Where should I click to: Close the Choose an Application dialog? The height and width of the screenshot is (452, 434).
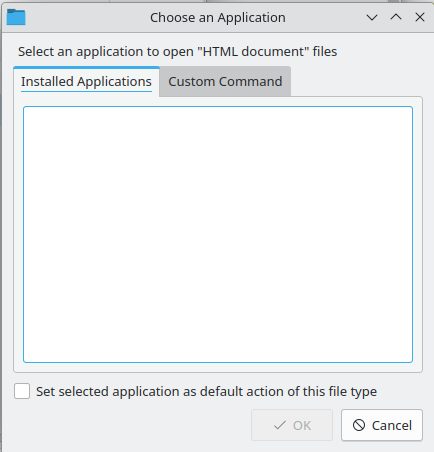[x=420, y=17]
